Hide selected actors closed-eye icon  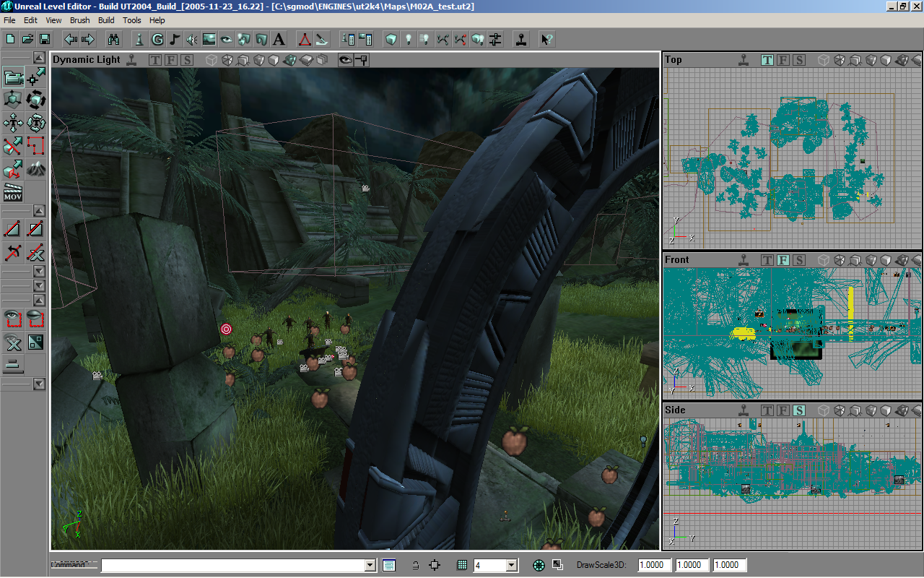tap(36, 318)
